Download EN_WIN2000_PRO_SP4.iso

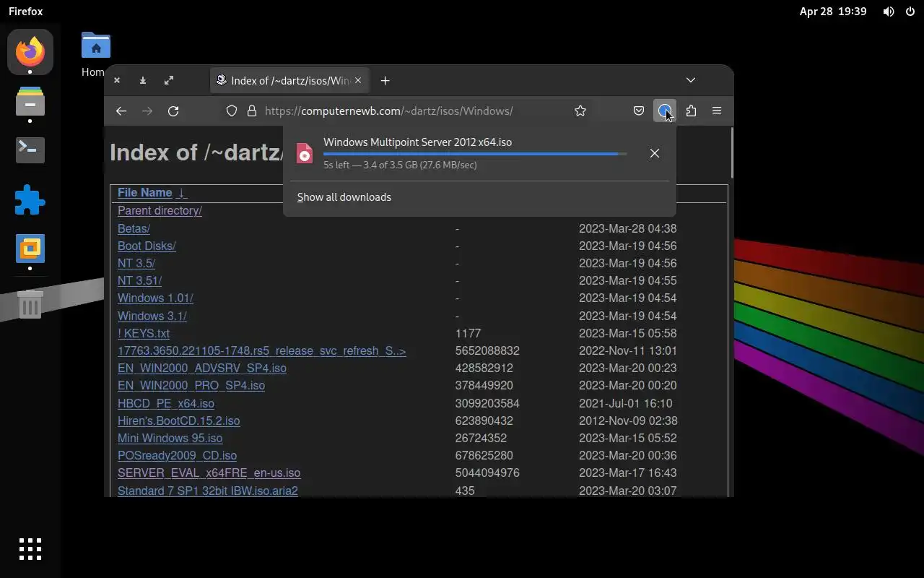coord(191,386)
